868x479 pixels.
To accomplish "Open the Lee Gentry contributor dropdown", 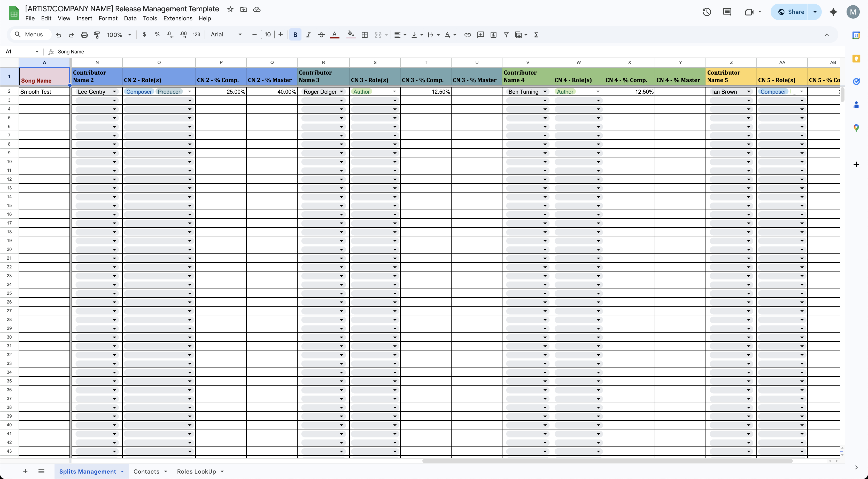I will pyautogui.click(x=114, y=92).
